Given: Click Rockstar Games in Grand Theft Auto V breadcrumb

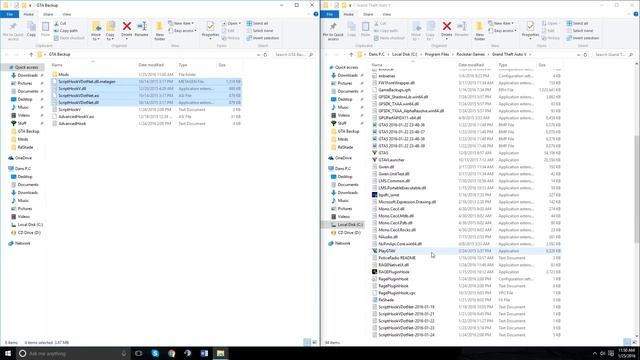Looking at the screenshot, I should coord(470,54).
